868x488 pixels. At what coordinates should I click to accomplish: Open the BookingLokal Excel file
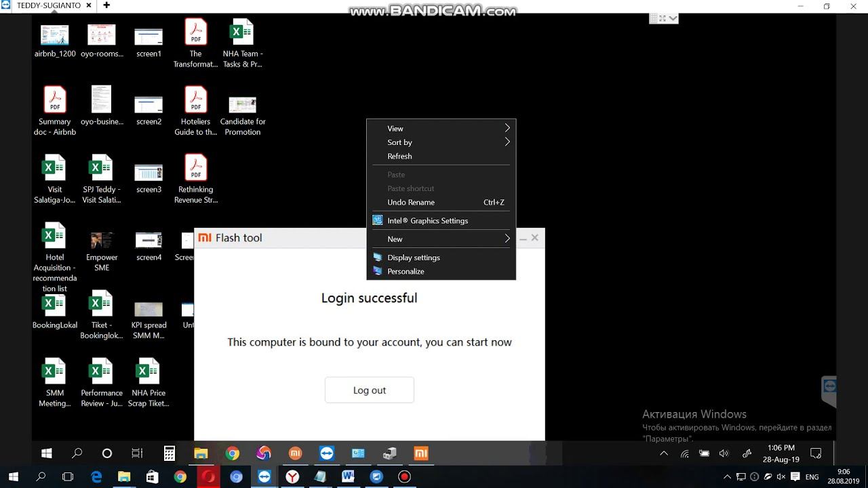tap(55, 310)
